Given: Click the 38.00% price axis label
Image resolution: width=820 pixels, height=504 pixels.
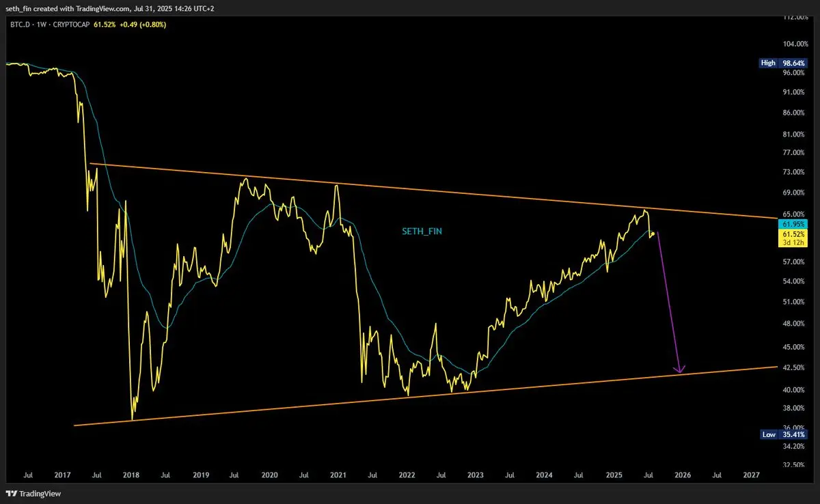Looking at the screenshot, I should (795, 408).
